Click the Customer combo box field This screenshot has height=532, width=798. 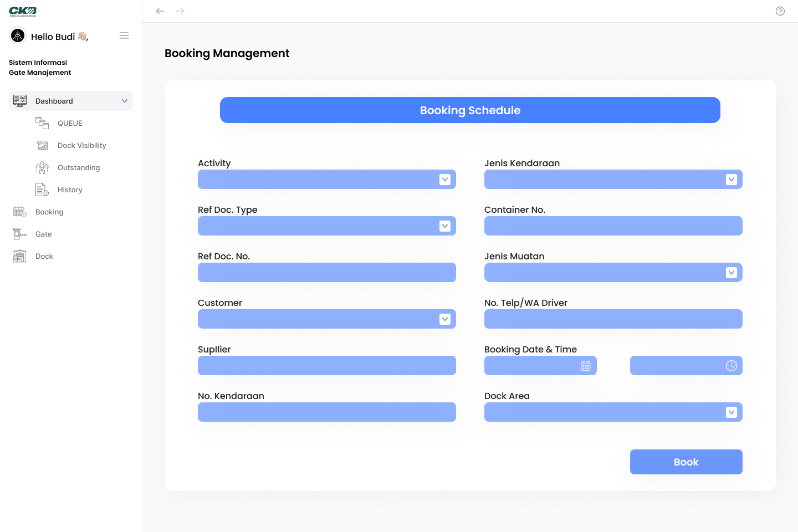click(327, 319)
